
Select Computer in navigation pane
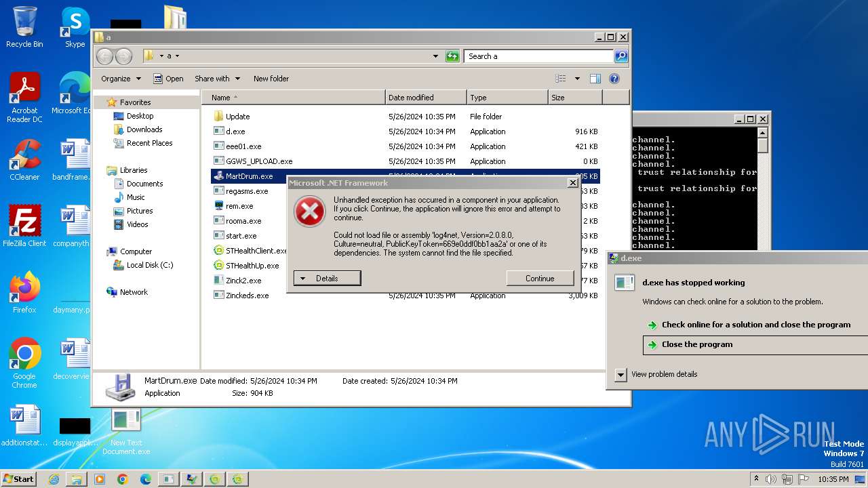coord(136,251)
